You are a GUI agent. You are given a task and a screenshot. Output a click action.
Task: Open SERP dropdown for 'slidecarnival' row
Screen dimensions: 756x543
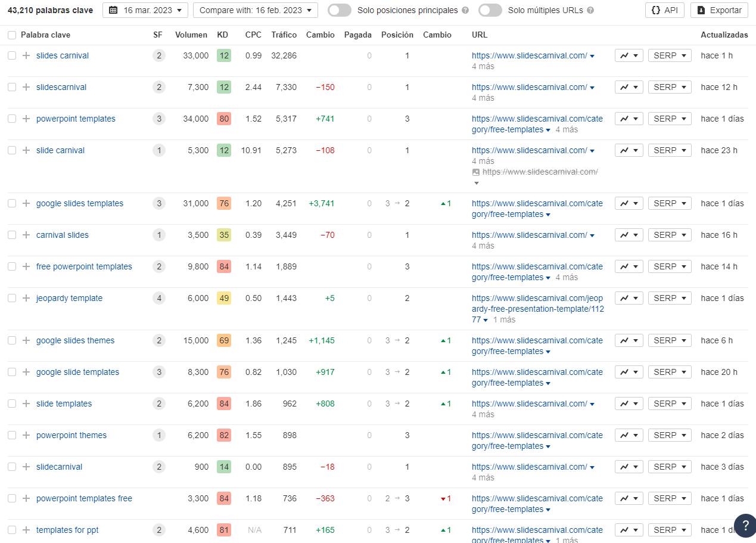670,467
